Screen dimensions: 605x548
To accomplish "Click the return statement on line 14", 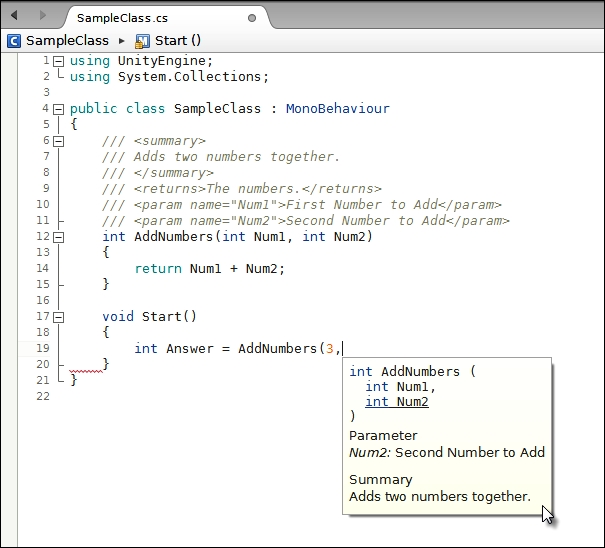I will [x=158, y=268].
